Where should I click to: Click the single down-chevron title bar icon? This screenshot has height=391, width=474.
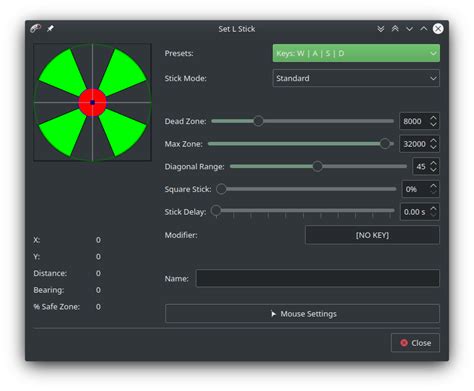point(409,29)
